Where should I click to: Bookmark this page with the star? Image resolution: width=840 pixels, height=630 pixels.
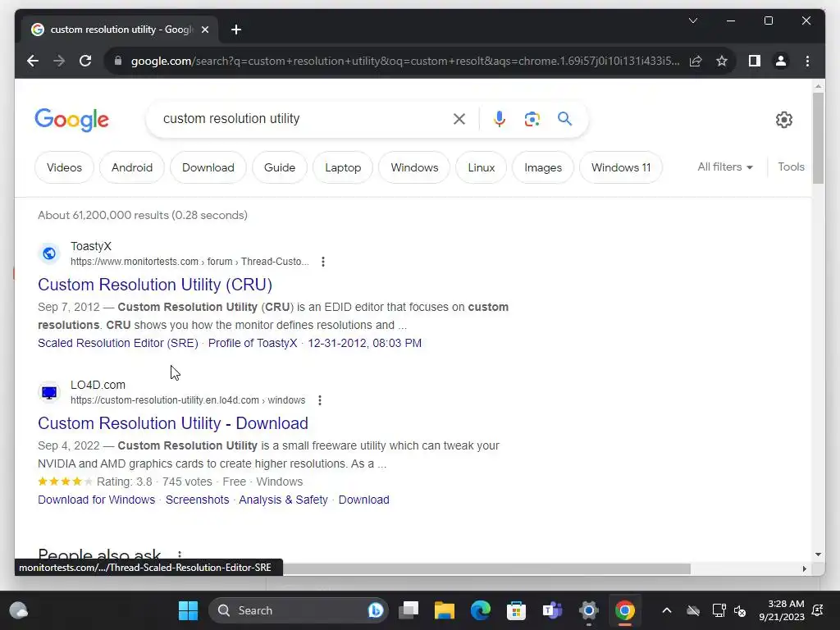click(722, 61)
